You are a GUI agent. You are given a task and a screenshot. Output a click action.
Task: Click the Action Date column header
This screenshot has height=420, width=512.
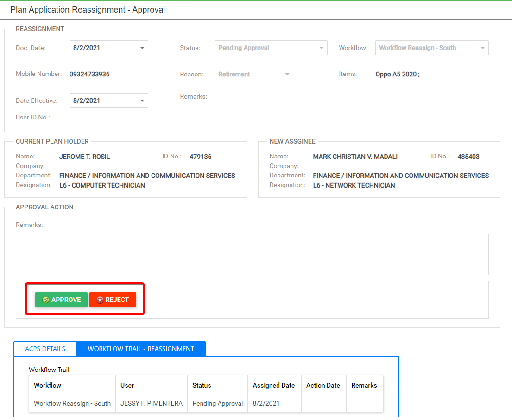point(323,385)
